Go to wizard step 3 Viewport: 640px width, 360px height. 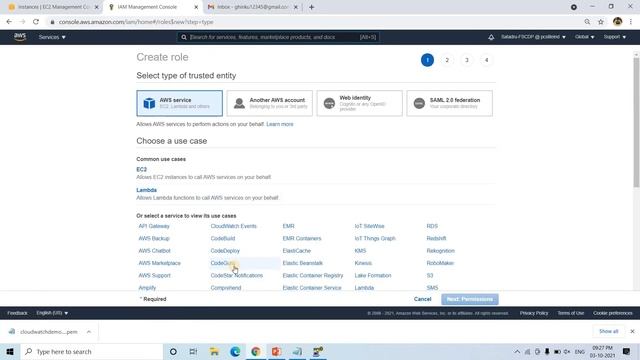pos(467,60)
